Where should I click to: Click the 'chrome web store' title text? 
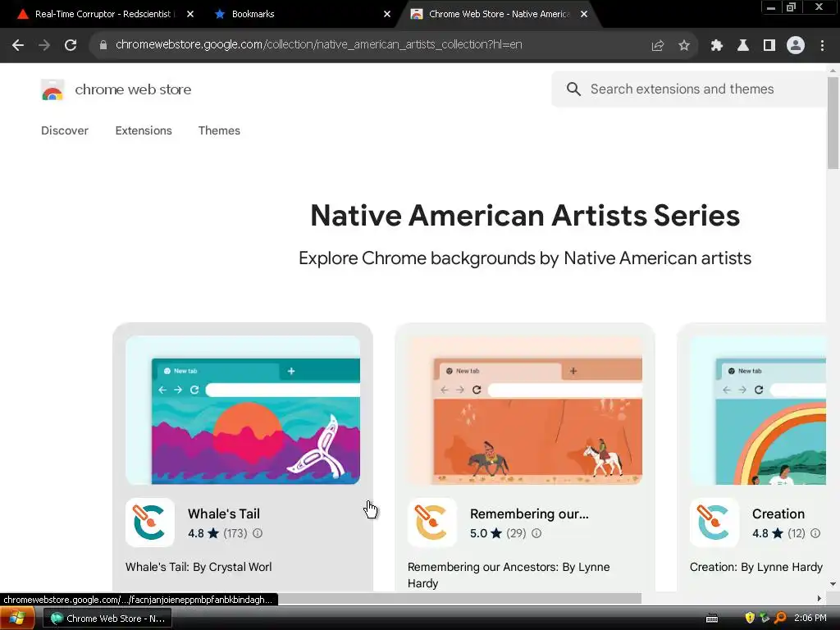pyautogui.click(x=133, y=89)
